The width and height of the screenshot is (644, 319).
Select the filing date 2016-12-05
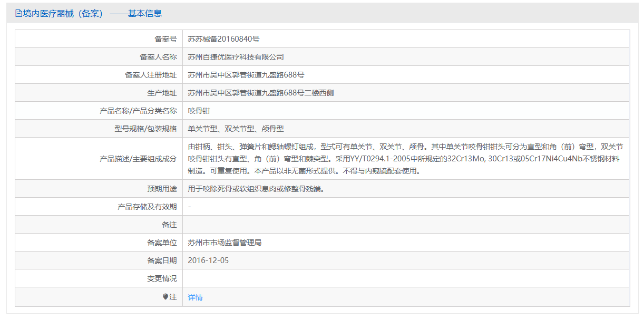coord(208,260)
